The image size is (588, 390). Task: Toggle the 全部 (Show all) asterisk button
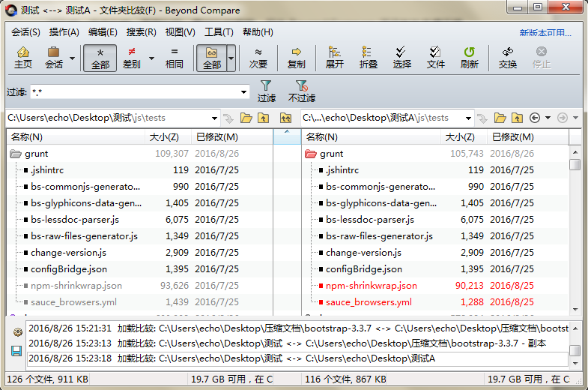point(100,57)
